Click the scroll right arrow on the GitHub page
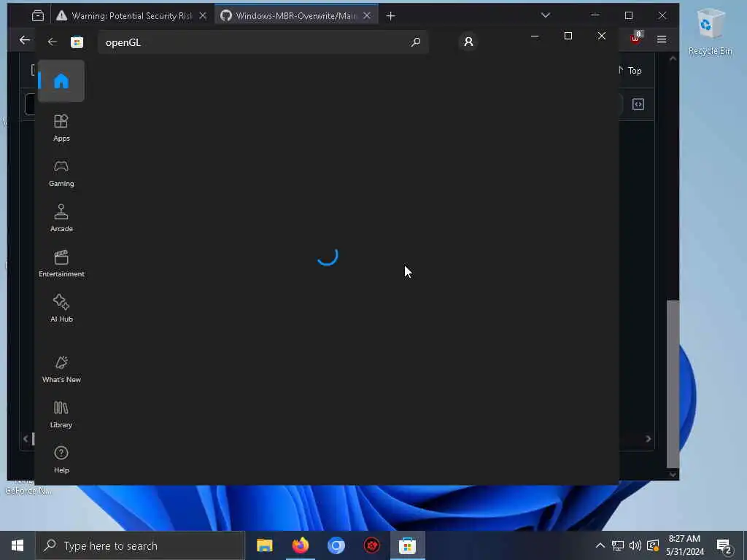Viewport: 747px width, 560px height. 648,438
